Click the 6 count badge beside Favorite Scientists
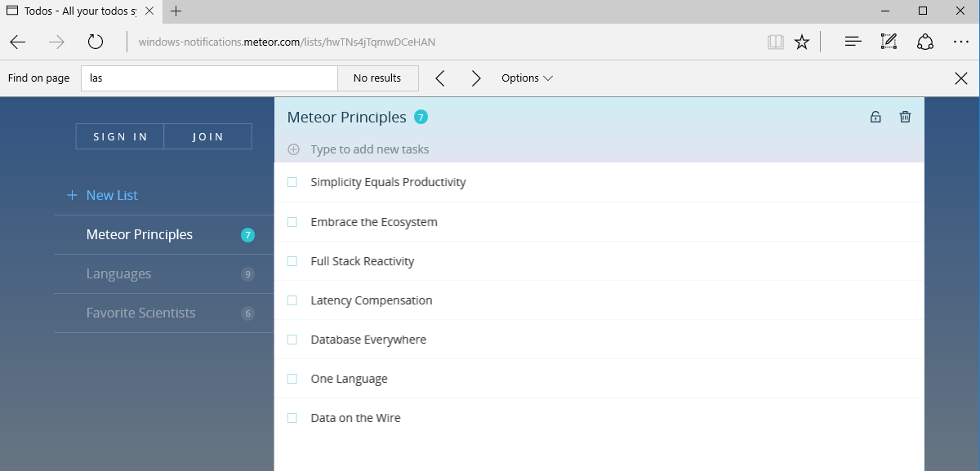980x471 pixels. [248, 313]
